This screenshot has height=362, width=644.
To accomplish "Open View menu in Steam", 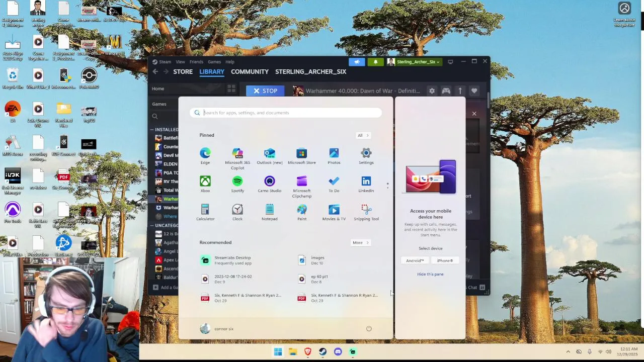I will click(x=180, y=62).
